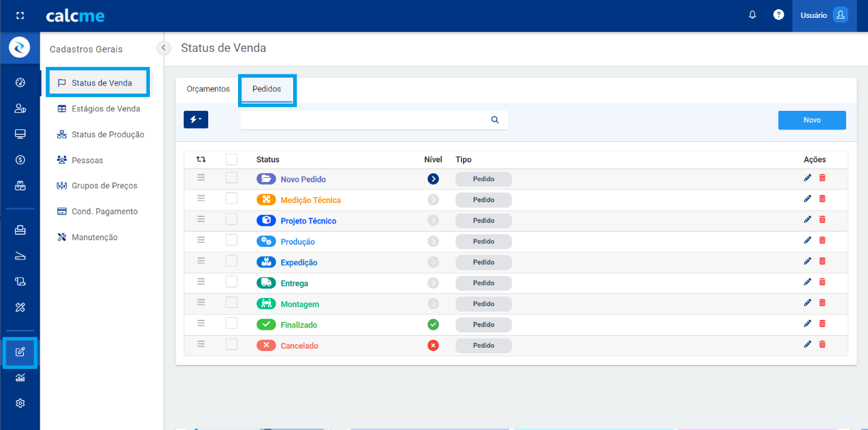This screenshot has width=868, height=430.
Task: Check the Medição Técnica row checkbox
Action: [231, 198]
